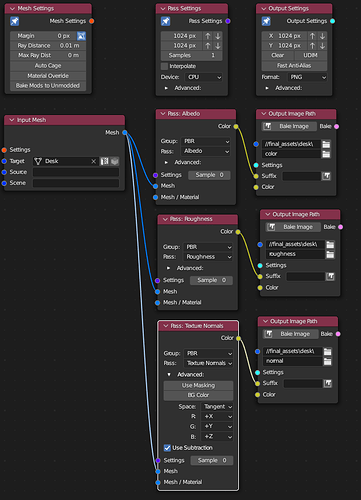361x500 pixels.
Task: Click the down arrow on second Pass Settings resolution
Action: [x=218, y=46]
